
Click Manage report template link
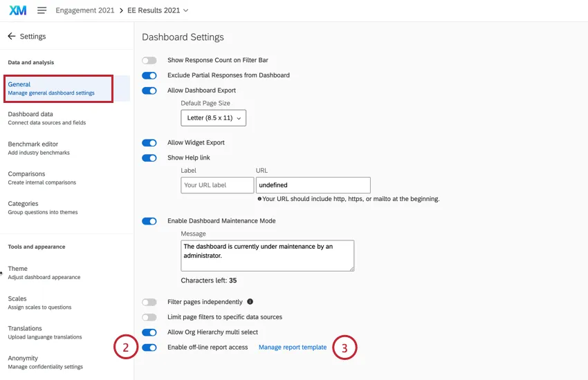click(x=293, y=348)
